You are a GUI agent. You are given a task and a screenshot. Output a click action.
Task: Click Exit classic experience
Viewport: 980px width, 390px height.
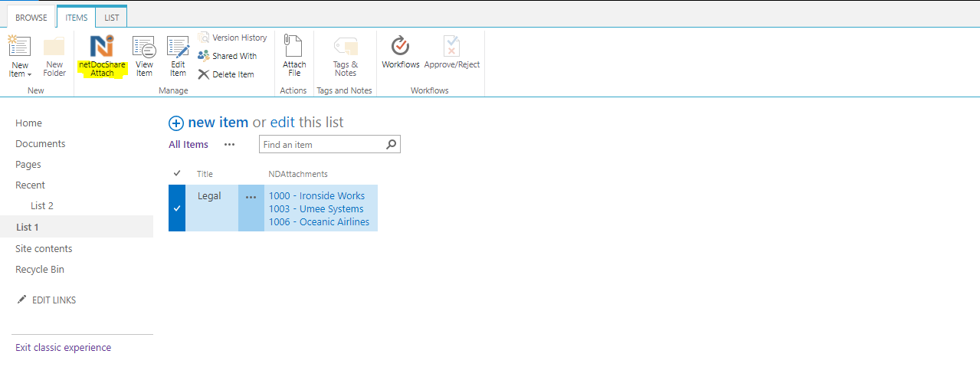63,348
